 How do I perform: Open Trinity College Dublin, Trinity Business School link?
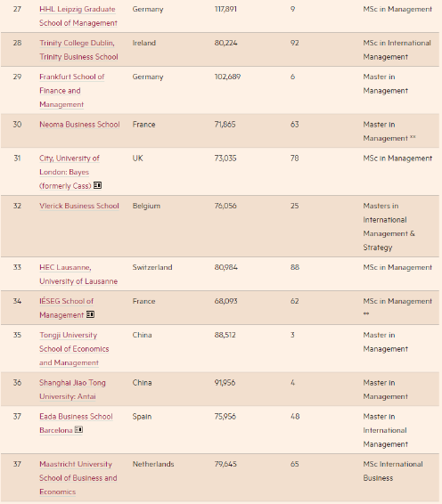(78, 50)
